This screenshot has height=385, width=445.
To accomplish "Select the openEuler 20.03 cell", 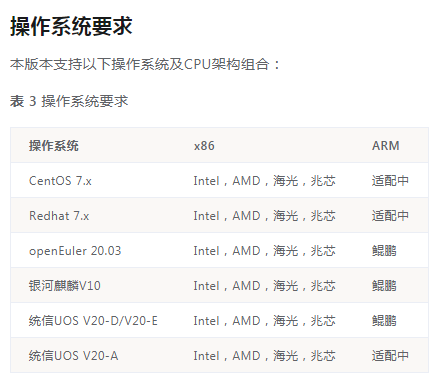I will click(x=75, y=251).
